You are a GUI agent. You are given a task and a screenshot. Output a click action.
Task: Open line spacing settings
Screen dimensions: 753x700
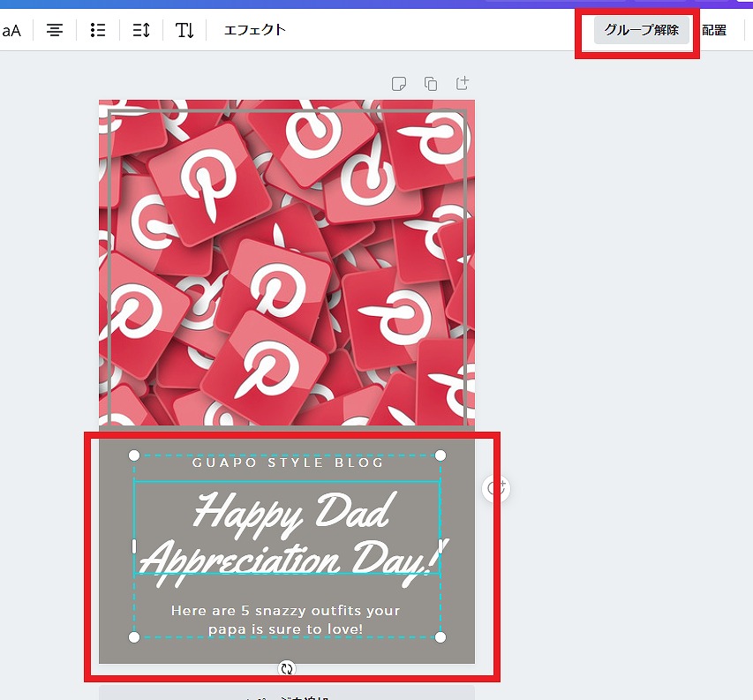(x=141, y=30)
